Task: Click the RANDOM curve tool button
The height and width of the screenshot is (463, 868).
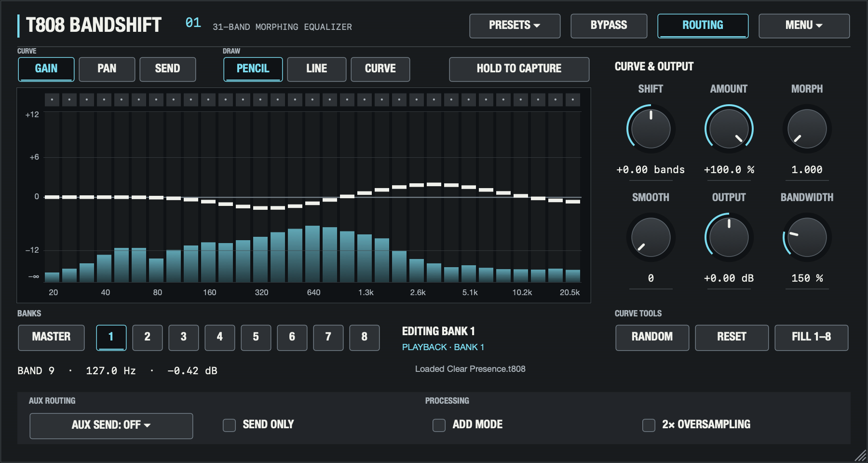Action: (x=652, y=338)
